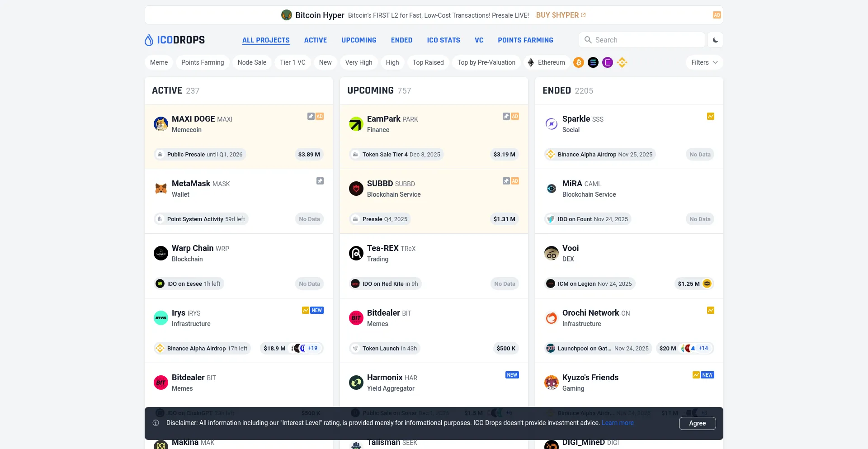Expand the +19 investors on Irys
The image size is (868, 449).
312,348
